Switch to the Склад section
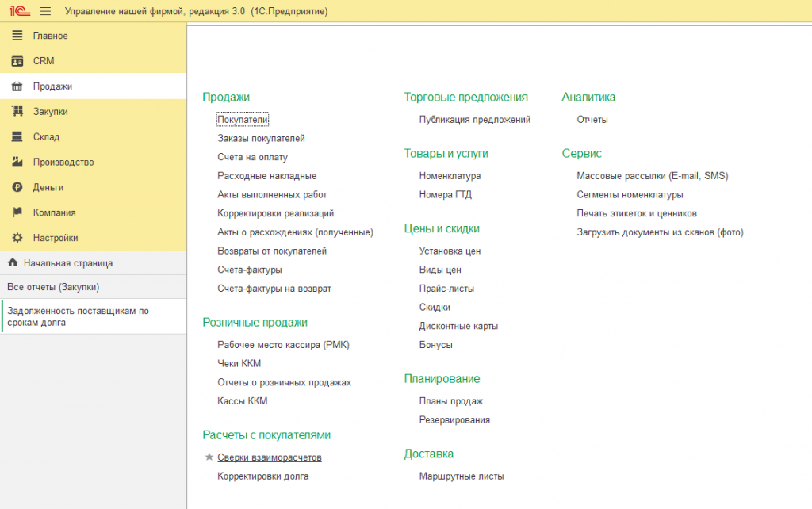Screen dimensions: 812x509 (x=94, y=136)
